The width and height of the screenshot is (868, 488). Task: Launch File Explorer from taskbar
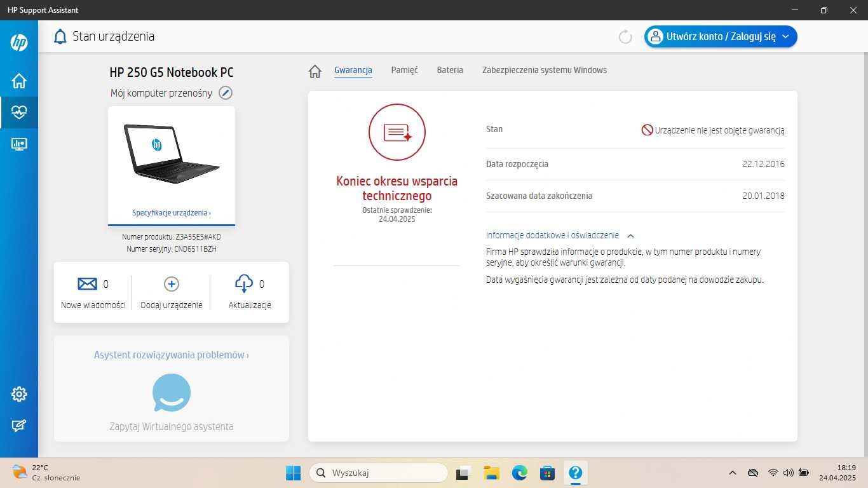pyautogui.click(x=491, y=473)
